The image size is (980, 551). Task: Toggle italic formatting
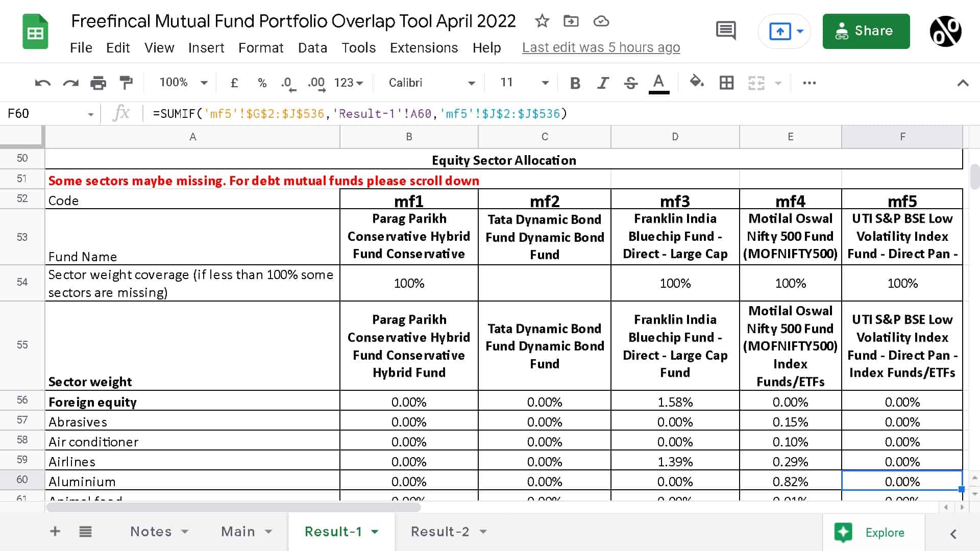click(603, 82)
